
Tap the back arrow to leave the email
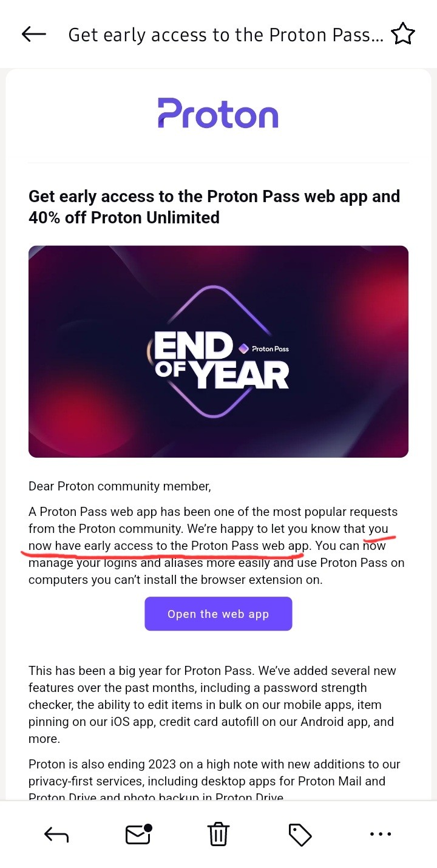[x=34, y=35]
